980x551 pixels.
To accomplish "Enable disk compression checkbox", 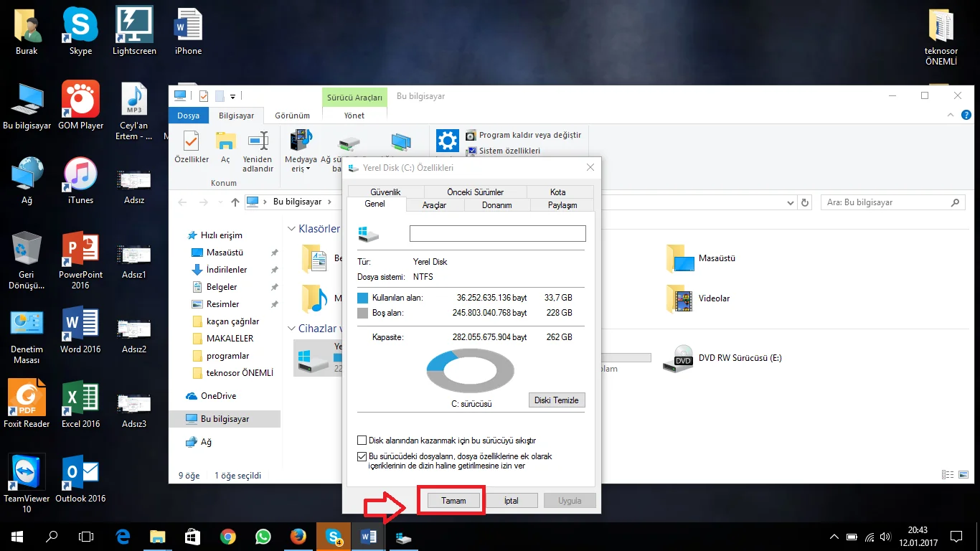I will 362,441.
